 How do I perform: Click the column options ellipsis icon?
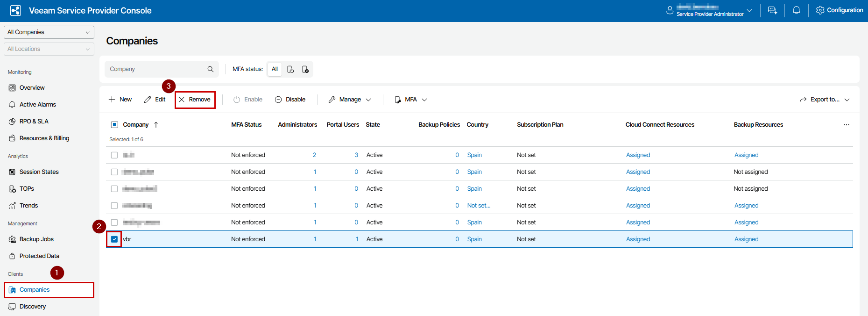(x=846, y=125)
